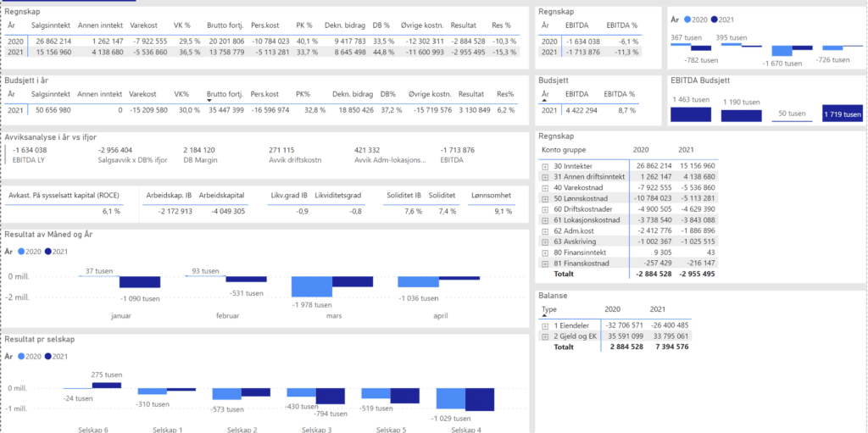
Task: Click plus icon beside 2 Gjeld og EK
Action: (x=546, y=336)
